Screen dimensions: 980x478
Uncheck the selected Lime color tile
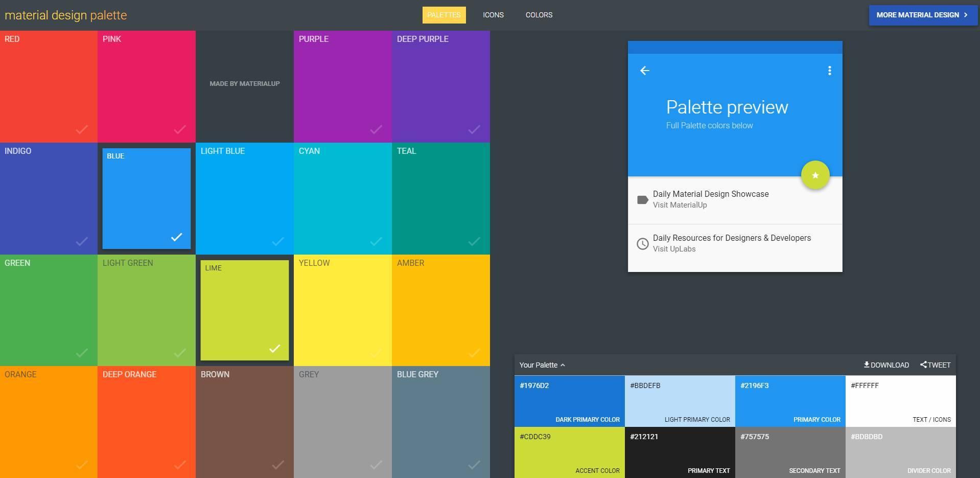(244, 310)
